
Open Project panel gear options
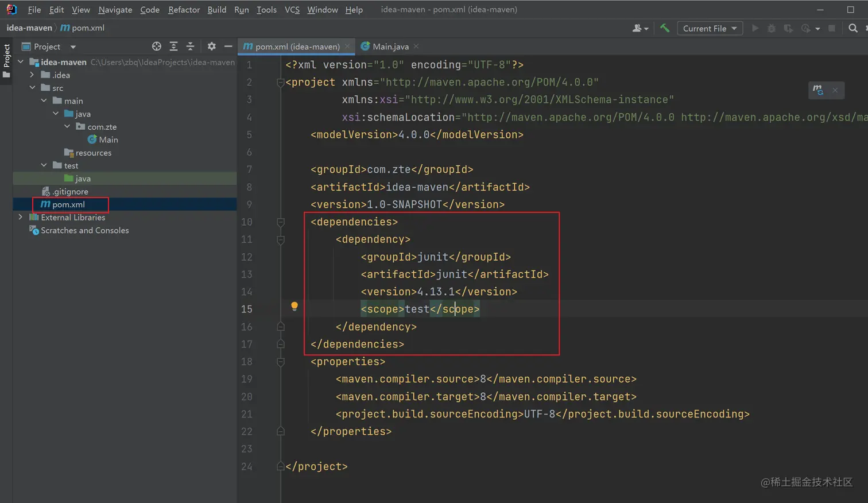211,47
